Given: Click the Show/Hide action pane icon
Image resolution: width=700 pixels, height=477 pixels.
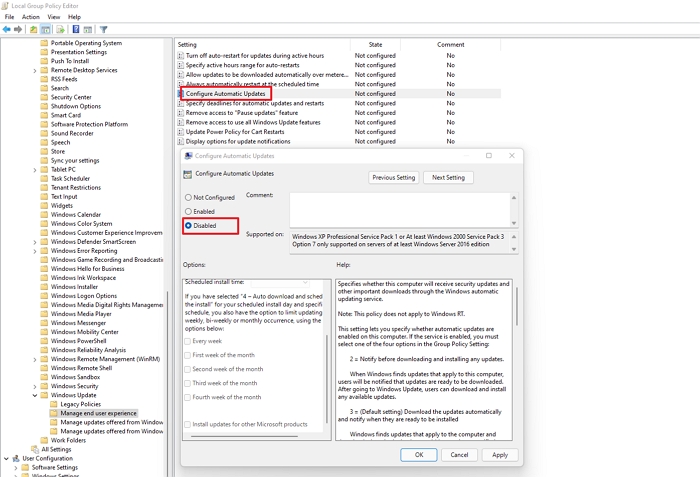Looking at the screenshot, I should click(x=88, y=29).
